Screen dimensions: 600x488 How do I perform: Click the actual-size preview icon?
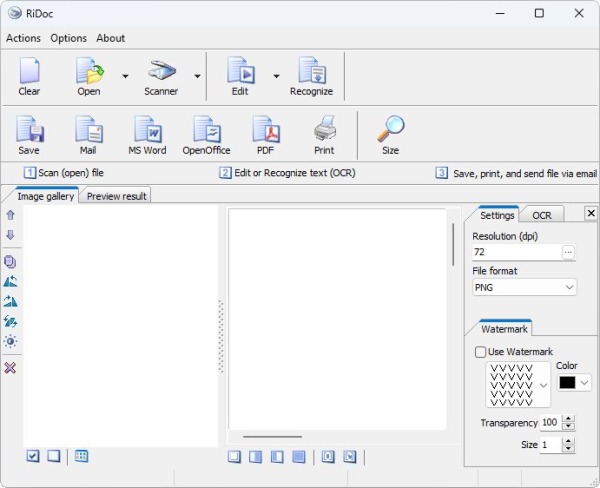click(x=328, y=457)
